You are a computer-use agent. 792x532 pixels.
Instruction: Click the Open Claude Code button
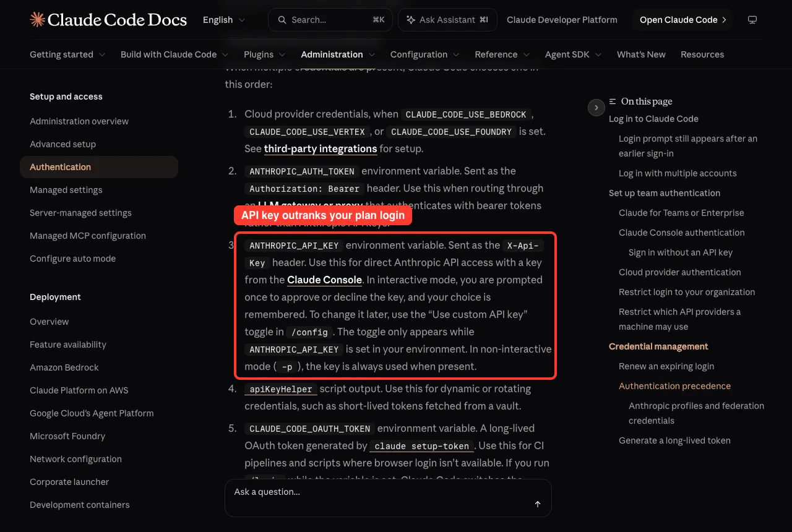(682, 20)
